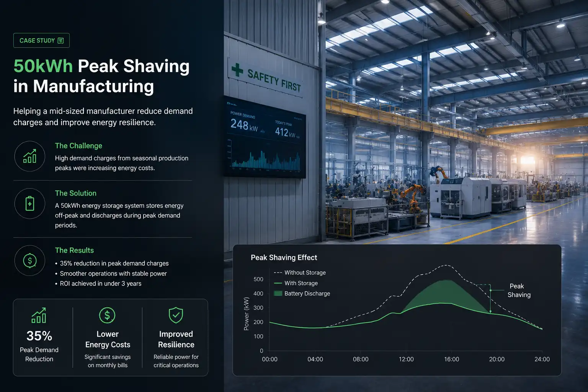This screenshot has height=392, width=588.
Task: Click the 00:00 time axis label
Action: (x=269, y=359)
